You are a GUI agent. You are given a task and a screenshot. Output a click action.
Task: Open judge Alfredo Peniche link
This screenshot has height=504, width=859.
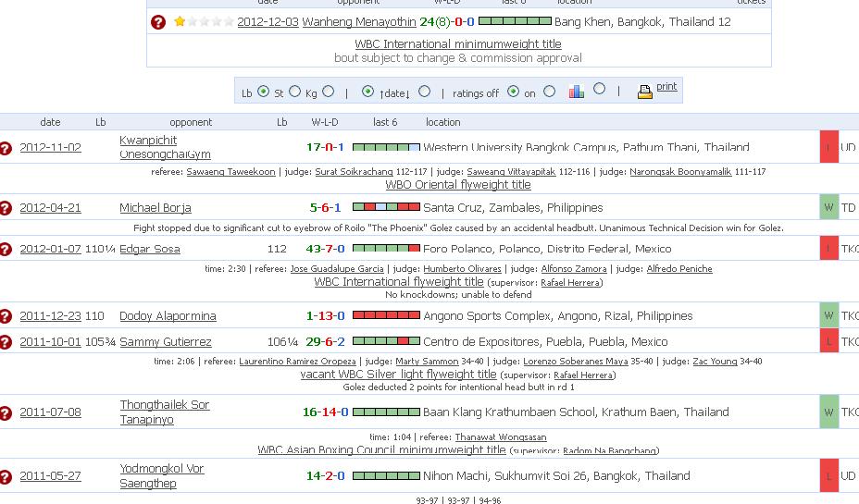pyautogui.click(x=679, y=269)
